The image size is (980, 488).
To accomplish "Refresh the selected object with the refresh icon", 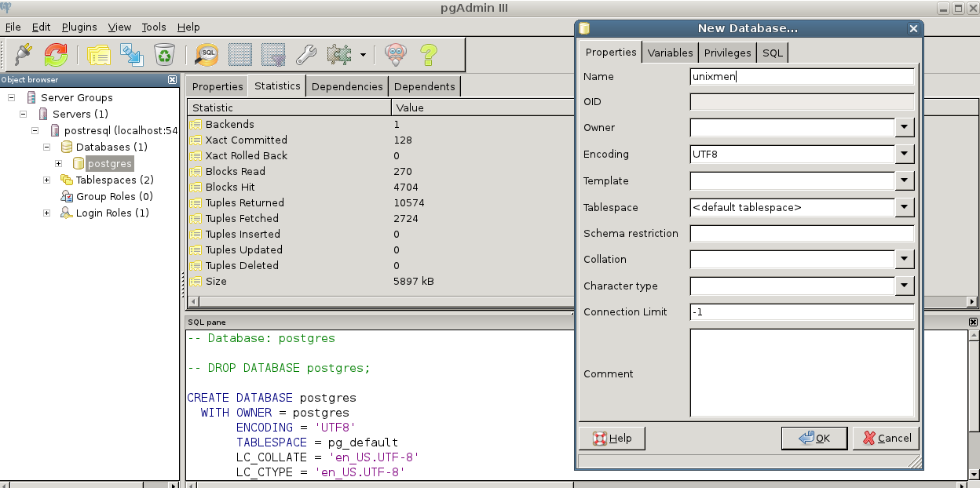I will 56,54.
